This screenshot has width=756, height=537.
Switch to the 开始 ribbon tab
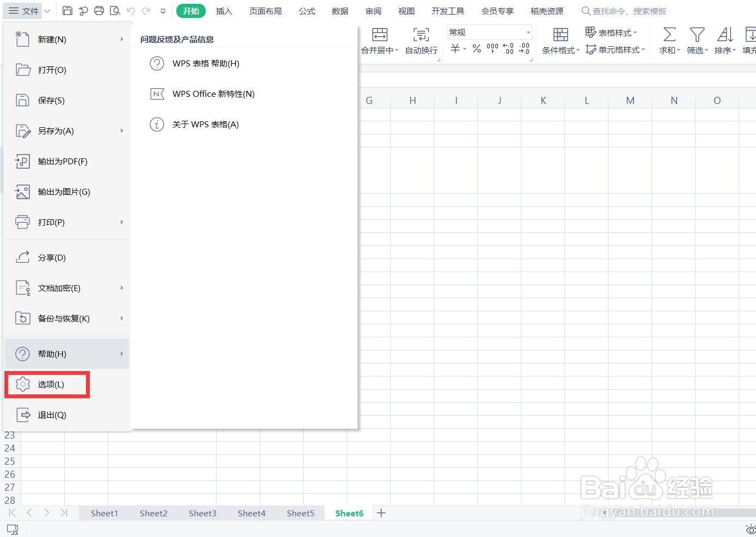point(191,11)
